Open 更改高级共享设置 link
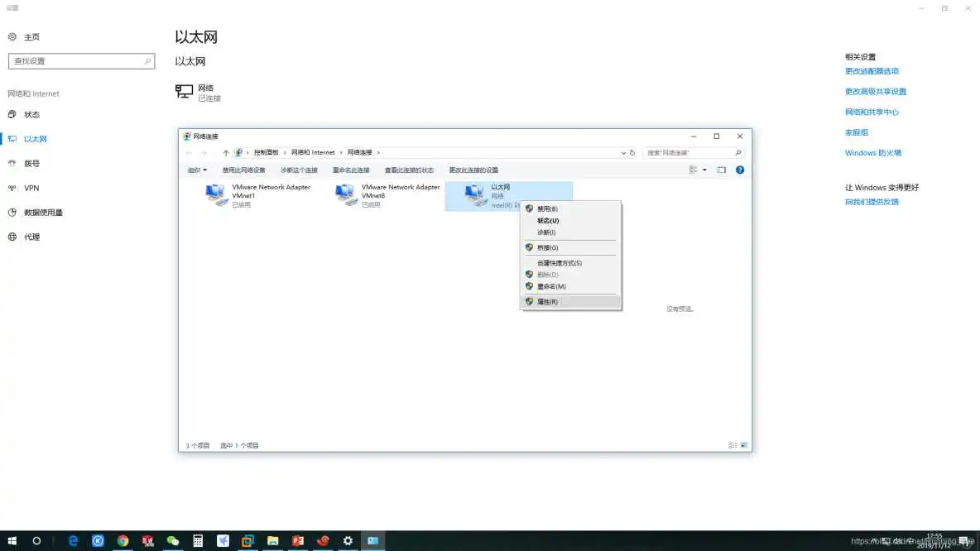 (x=877, y=91)
